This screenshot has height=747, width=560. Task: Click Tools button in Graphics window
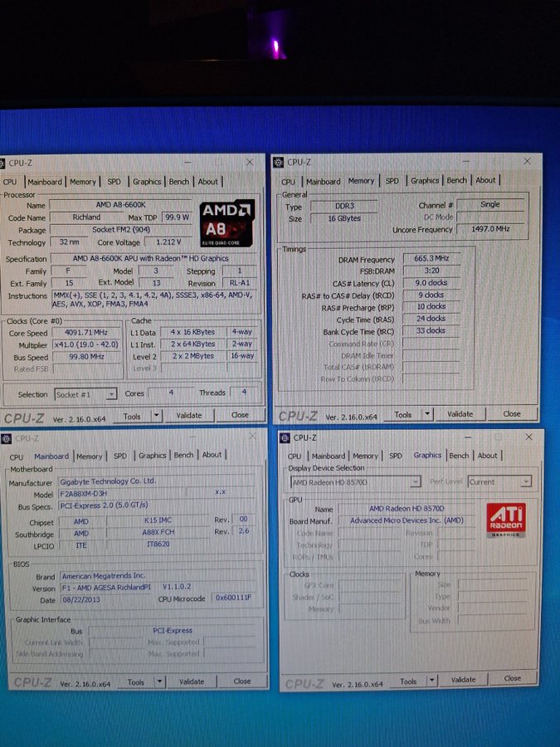point(408,681)
